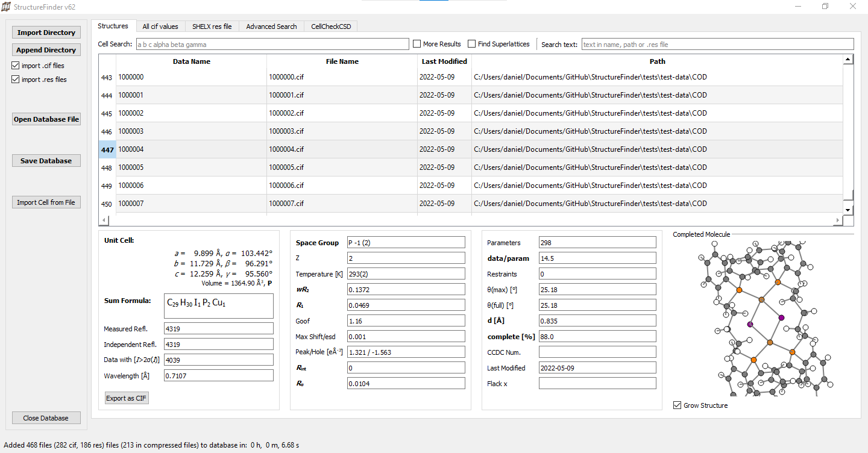Click the Save Database button
868x453 pixels.
(46, 161)
